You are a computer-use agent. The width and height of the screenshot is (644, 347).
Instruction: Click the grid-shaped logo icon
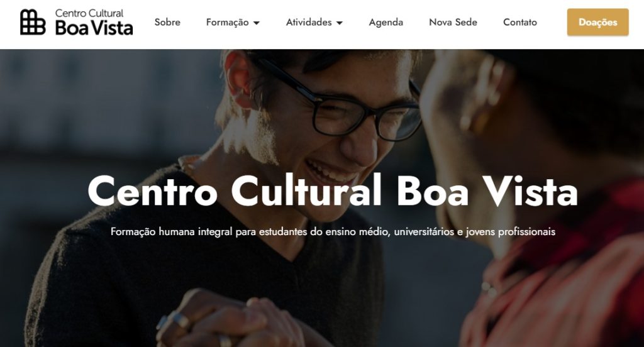pos(33,22)
